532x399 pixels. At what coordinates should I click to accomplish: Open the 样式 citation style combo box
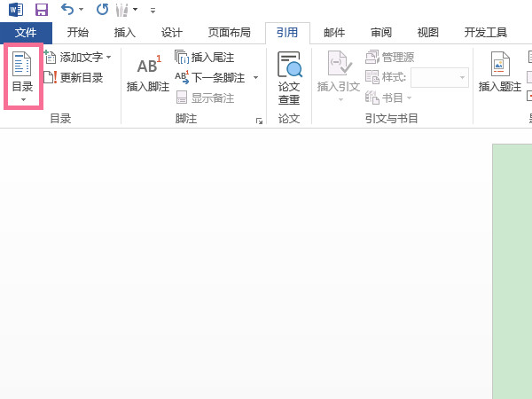(x=440, y=78)
